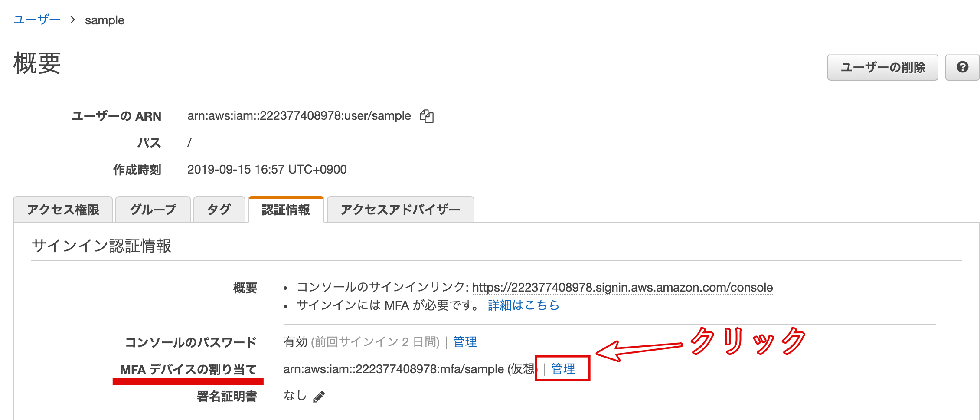Open the アクセスアドバイザー tab
This screenshot has width=980, height=420.
pyautogui.click(x=400, y=210)
